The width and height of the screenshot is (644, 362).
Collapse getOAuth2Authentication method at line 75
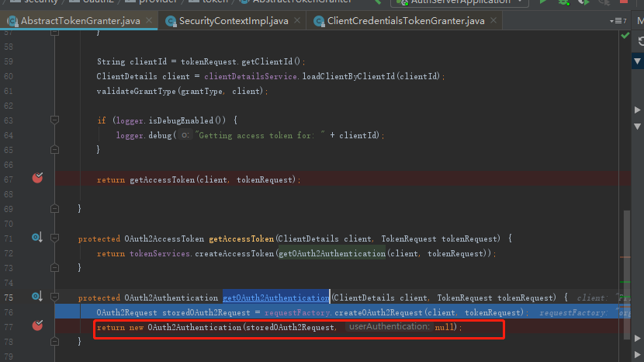(x=54, y=297)
